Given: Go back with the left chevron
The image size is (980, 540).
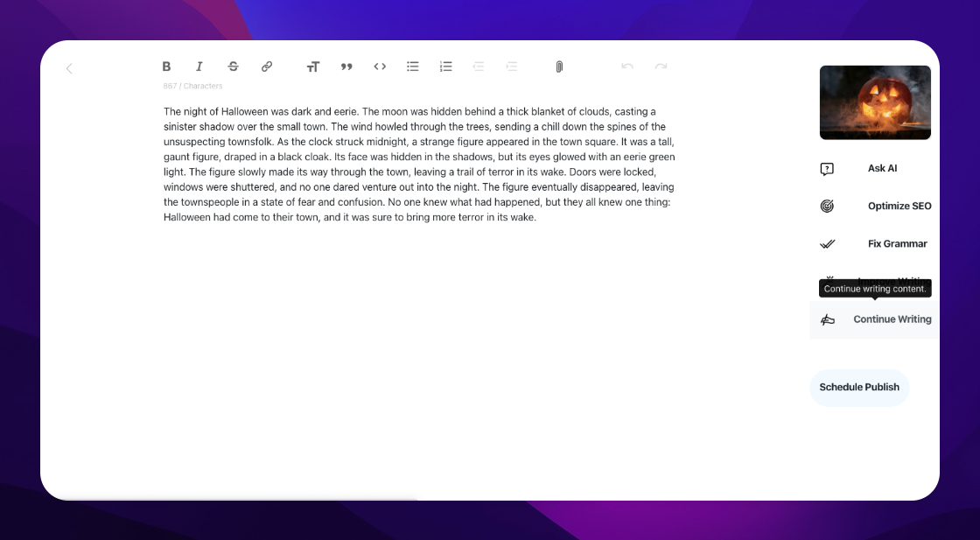Looking at the screenshot, I should pyautogui.click(x=69, y=69).
